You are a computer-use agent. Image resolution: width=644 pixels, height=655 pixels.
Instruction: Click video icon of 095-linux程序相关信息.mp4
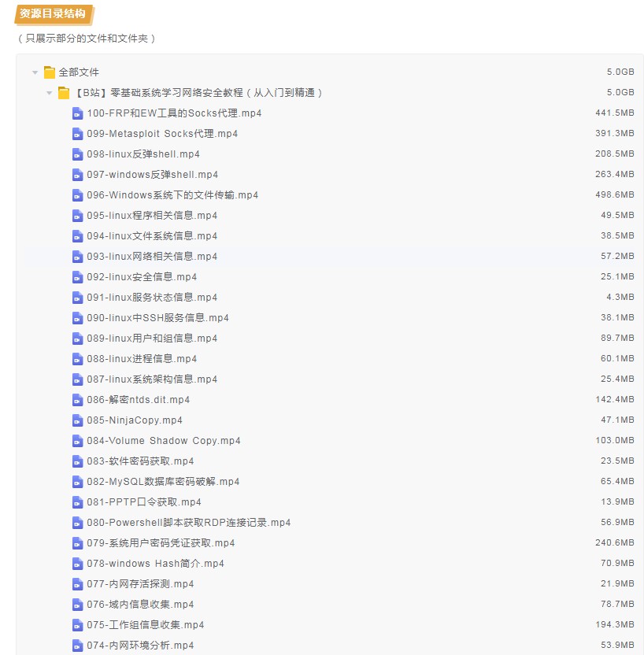coord(78,216)
